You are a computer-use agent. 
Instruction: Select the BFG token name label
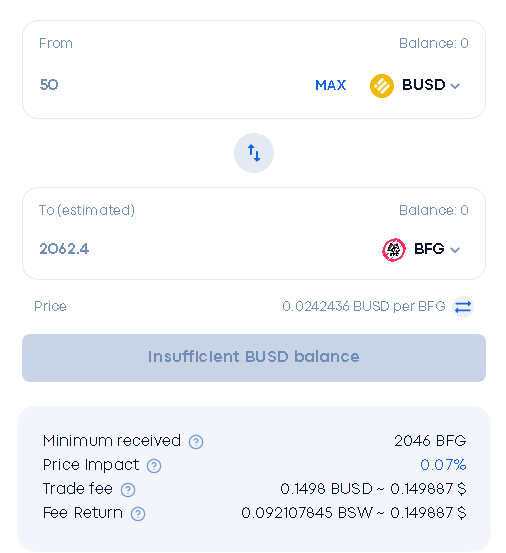click(x=429, y=249)
